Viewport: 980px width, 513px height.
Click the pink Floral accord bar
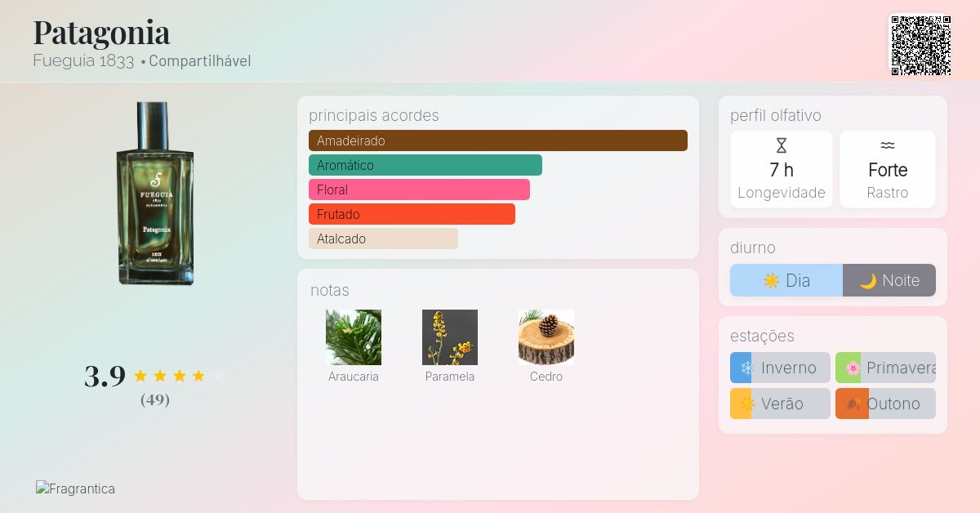(x=419, y=190)
